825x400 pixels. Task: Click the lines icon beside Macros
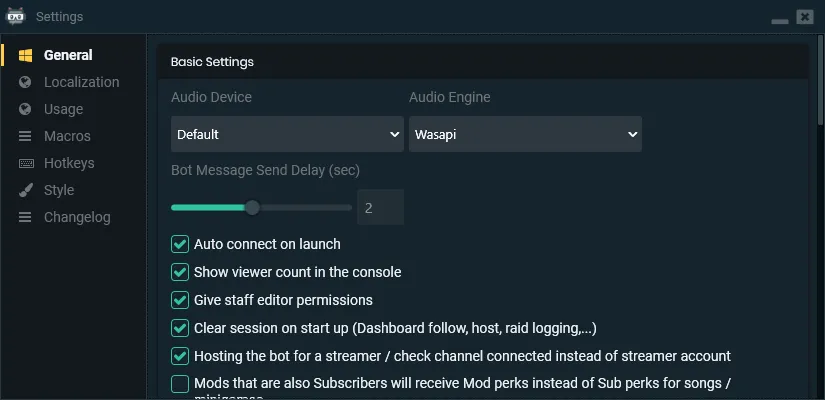[x=25, y=136]
